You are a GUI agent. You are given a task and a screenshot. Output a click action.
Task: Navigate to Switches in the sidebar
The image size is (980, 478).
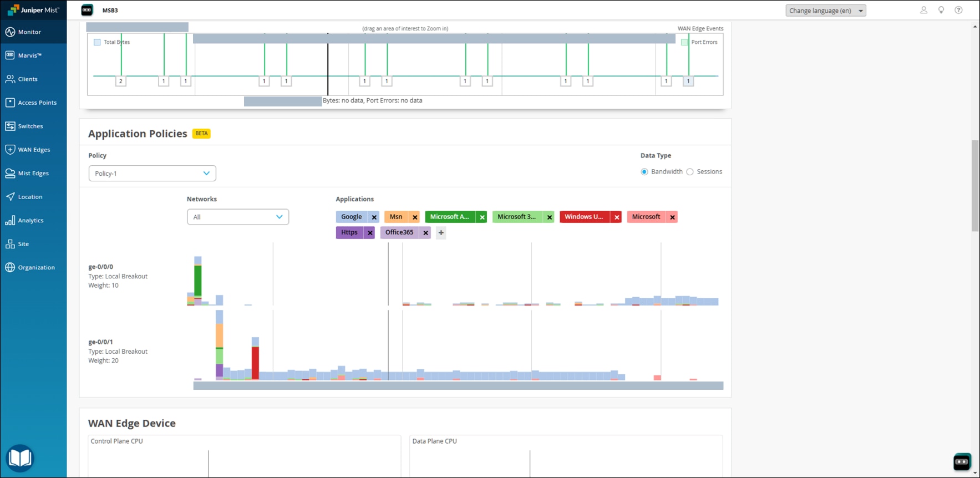pos(33,126)
